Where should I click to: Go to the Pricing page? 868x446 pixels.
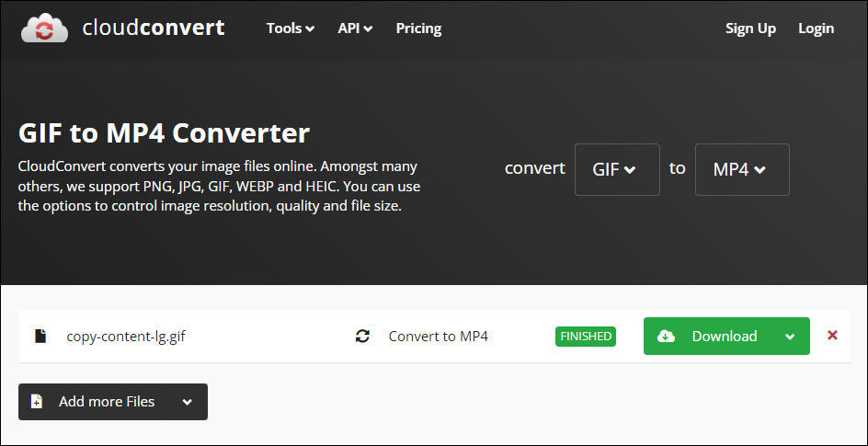coord(418,29)
